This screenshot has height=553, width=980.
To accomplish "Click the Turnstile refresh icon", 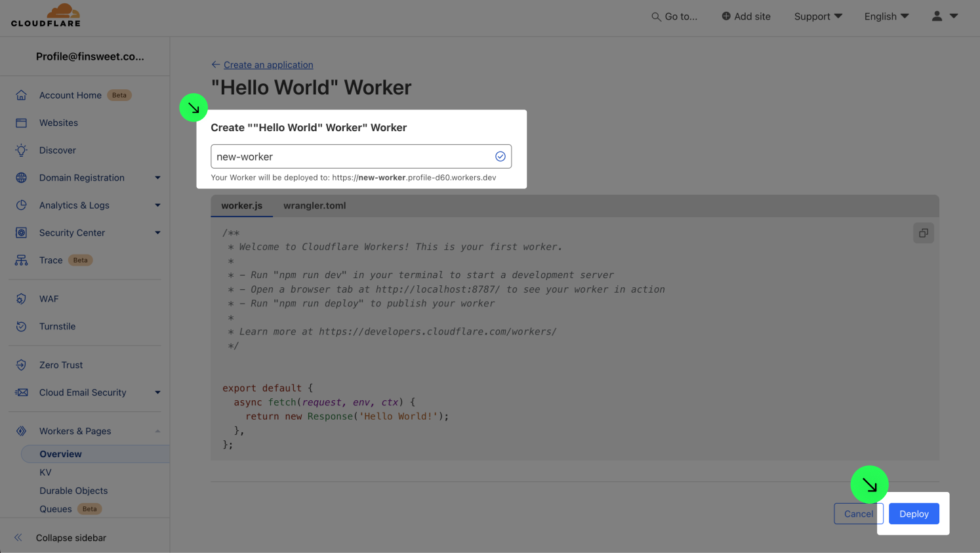I will [21, 327].
